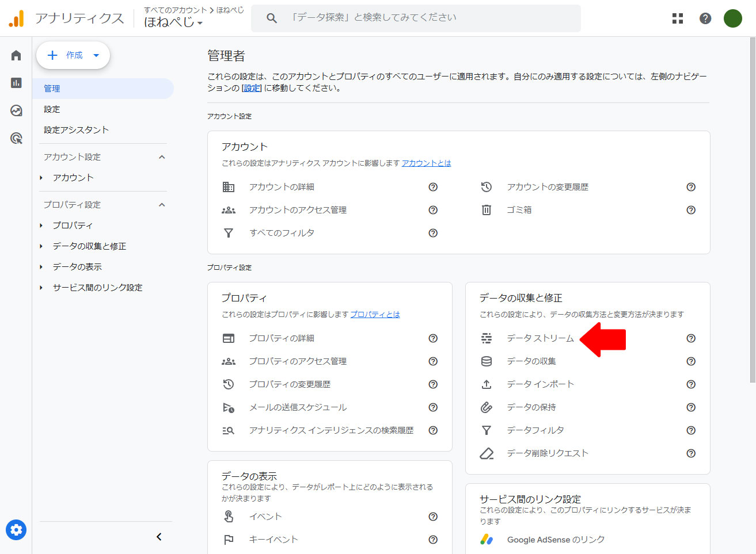Viewport: 756px width, 554px height.
Task: Open the ほねぺじ property selector dropdown
Action: 173,22
